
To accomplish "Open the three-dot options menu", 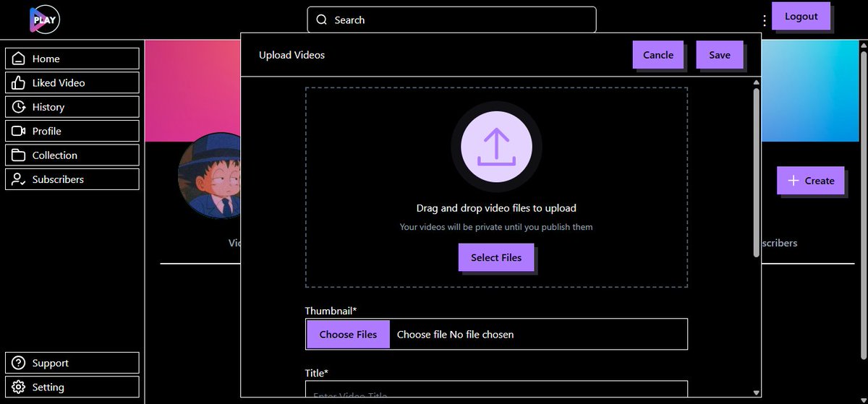I will [x=765, y=21].
